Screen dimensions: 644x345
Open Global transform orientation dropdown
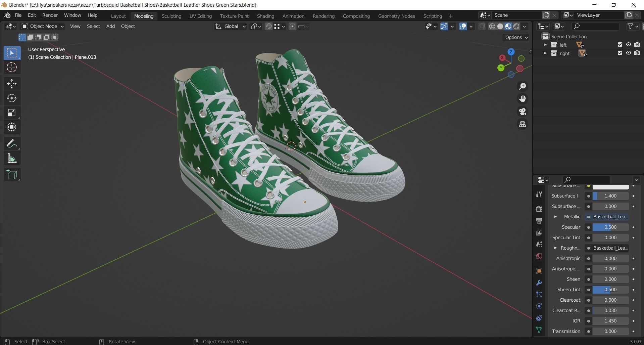(x=230, y=26)
